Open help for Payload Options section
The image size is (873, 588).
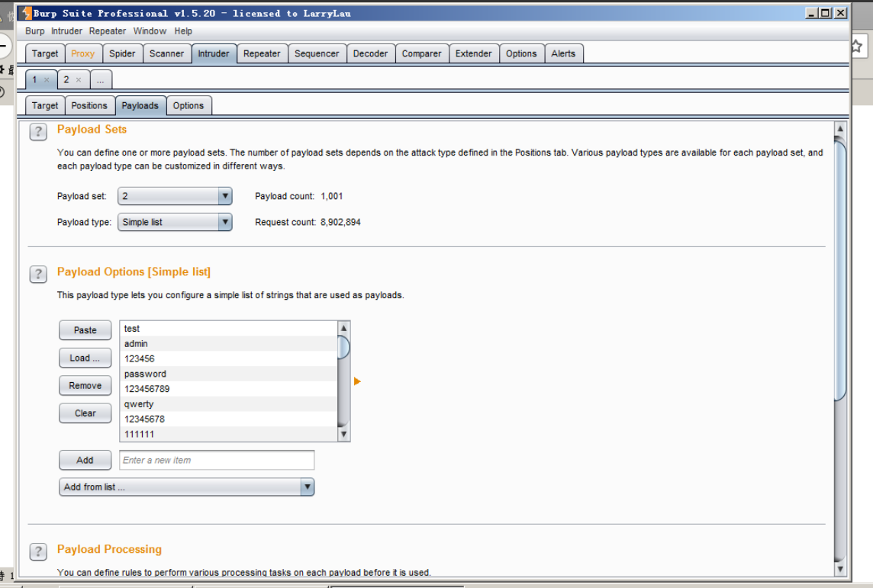coord(38,275)
